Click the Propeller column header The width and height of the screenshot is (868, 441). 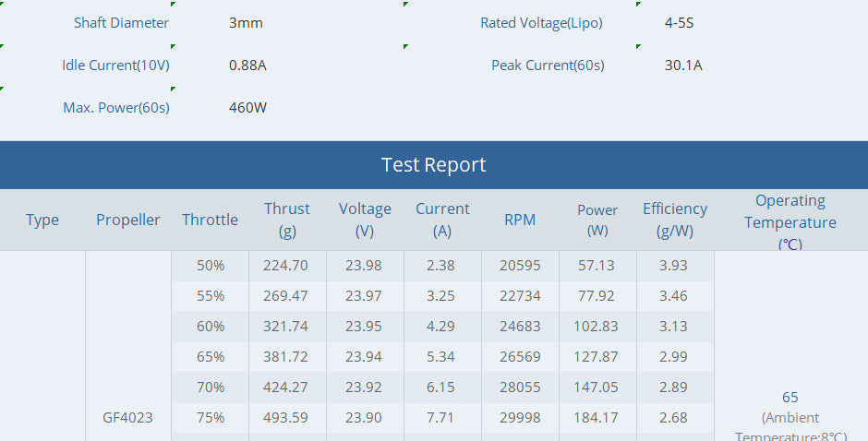[128, 220]
